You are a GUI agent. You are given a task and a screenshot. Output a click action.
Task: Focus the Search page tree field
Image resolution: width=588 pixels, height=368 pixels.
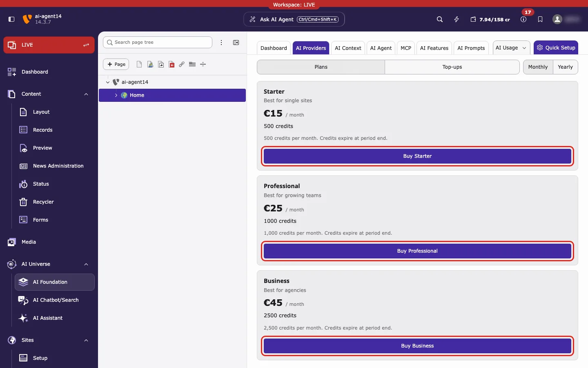tap(158, 43)
